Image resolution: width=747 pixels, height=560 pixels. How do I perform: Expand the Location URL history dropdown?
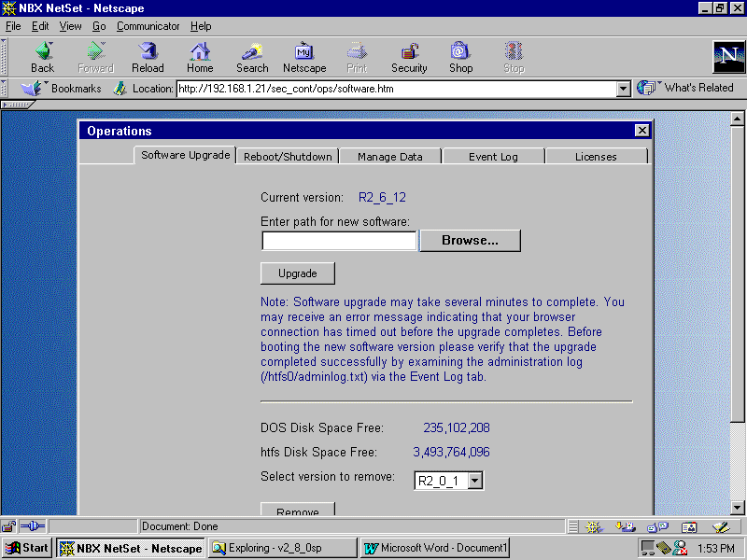click(624, 89)
